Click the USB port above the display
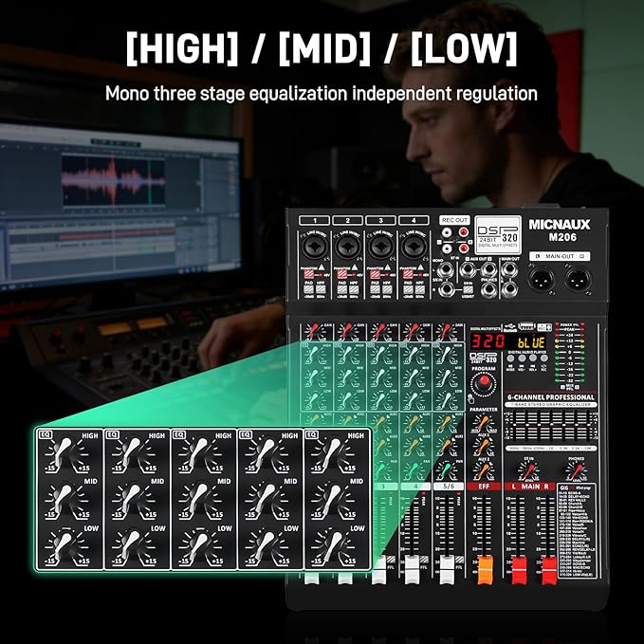This screenshot has width=644, height=644. coord(525,327)
